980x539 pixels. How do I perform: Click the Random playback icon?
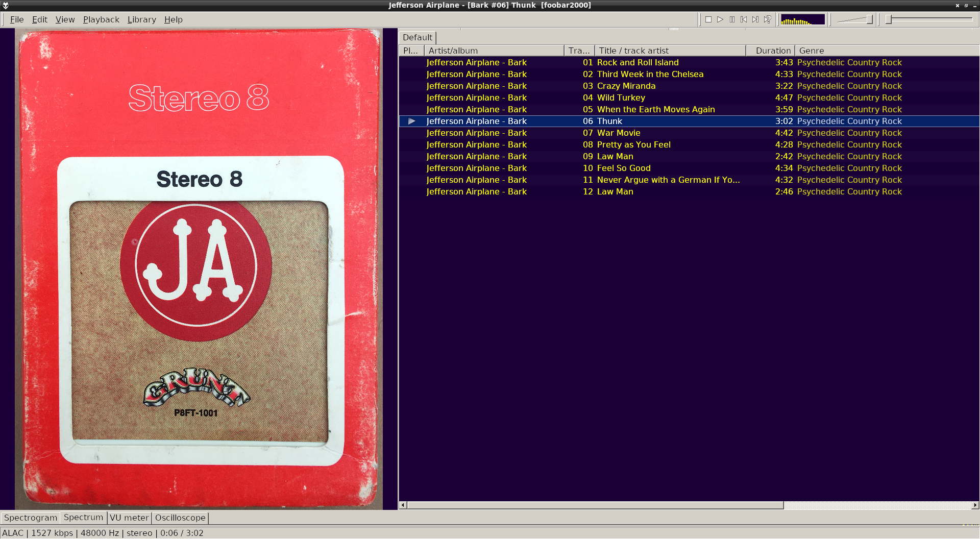tap(767, 19)
